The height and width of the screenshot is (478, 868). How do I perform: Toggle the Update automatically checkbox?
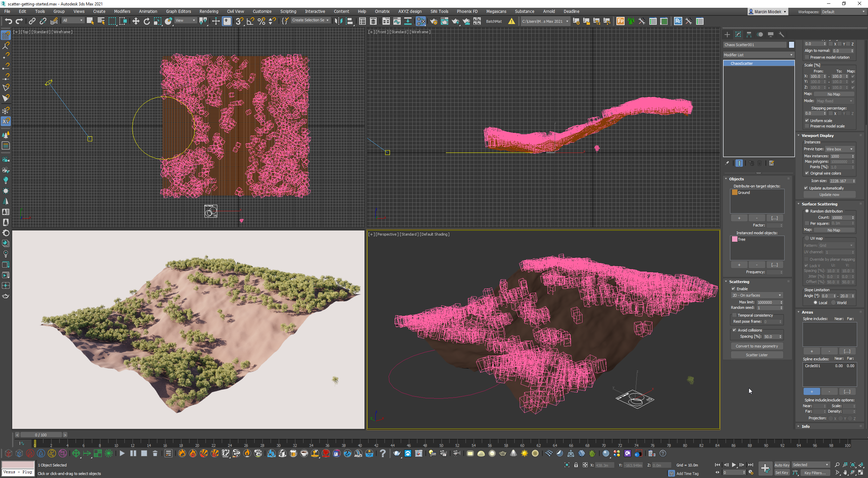click(806, 188)
